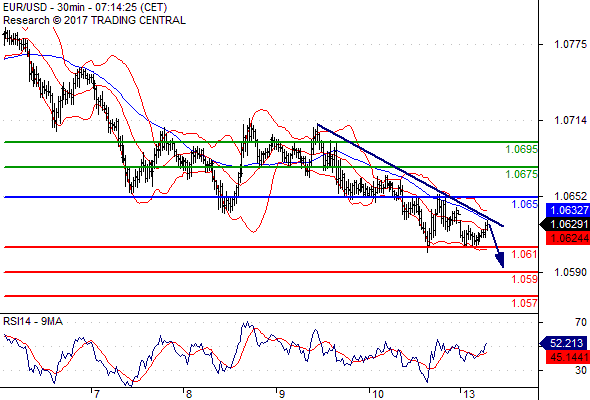Click the date marker 13 on time axis
The width and height of the screenshot is (590, 400).
[x=469, y=394]
